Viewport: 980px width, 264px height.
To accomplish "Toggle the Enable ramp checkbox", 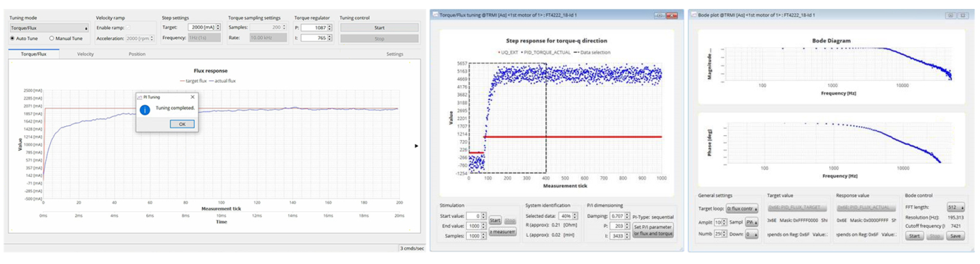I will [x=128, y=27].
